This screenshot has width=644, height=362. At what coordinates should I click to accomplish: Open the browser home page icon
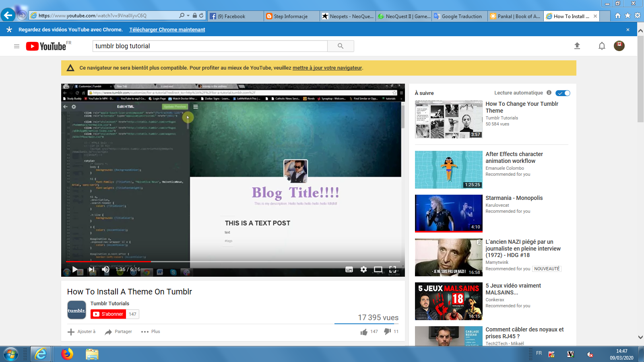[x=618, y=16]
